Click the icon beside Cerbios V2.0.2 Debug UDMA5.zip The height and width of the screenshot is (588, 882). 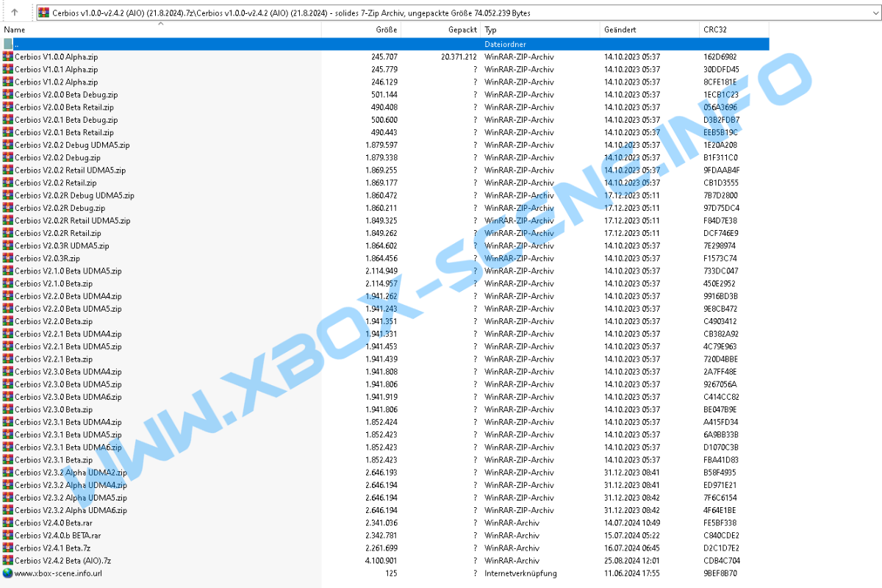(8, 145)
